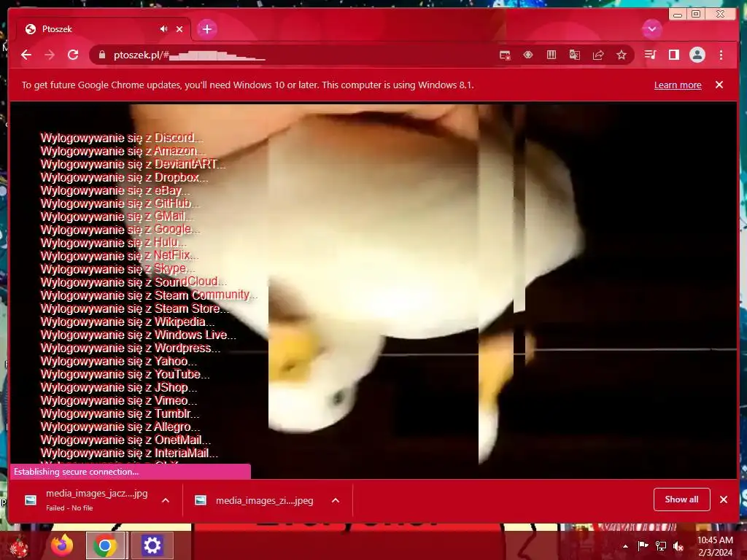
Task: Select the Ptoszek tab
Action: click(103, 29)
